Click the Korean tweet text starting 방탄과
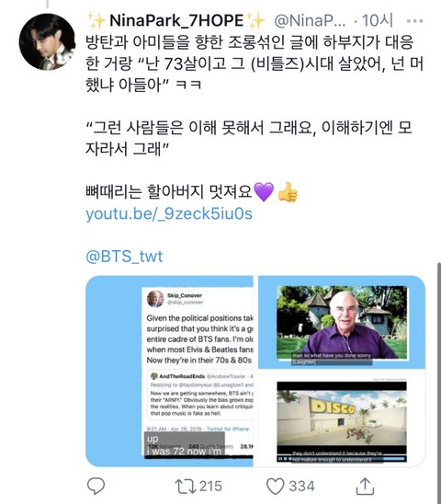Viewport: 441px width, 504px height. coord(254,63)
